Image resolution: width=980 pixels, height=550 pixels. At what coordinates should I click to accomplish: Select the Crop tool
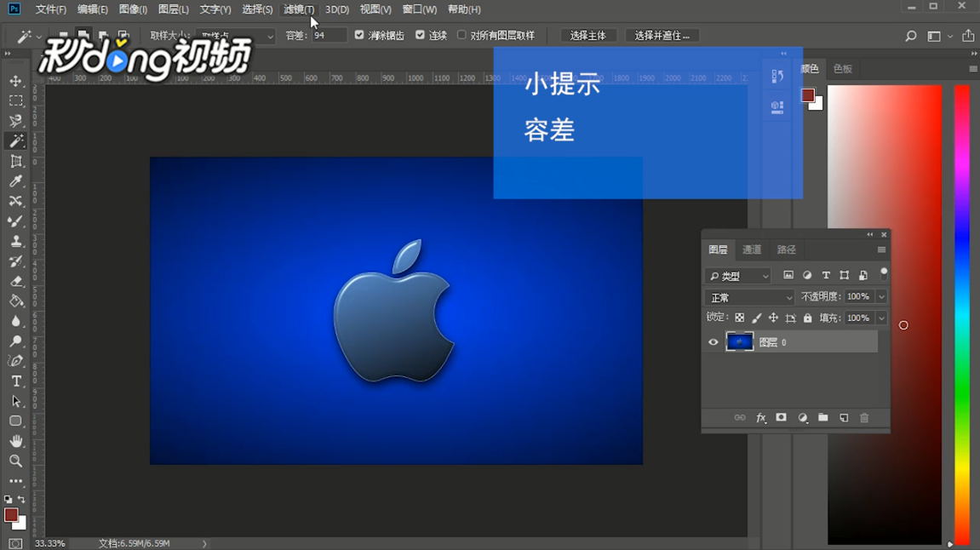point(16,161)
